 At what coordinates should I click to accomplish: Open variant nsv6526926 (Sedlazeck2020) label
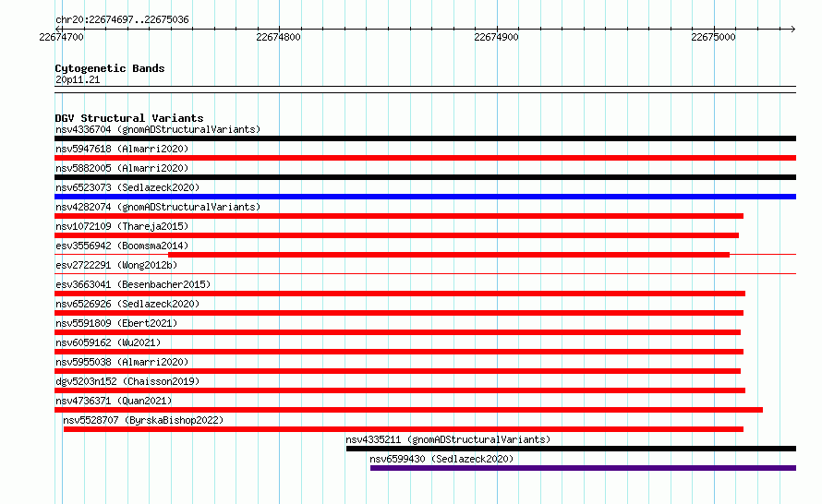point(127,304)
